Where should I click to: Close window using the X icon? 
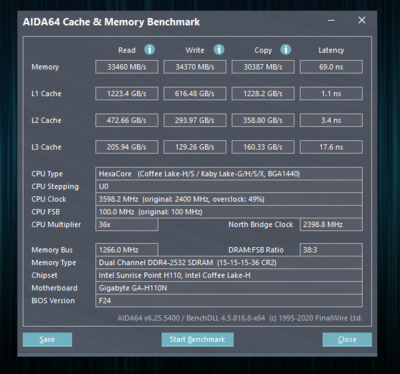tap(362, 20)
